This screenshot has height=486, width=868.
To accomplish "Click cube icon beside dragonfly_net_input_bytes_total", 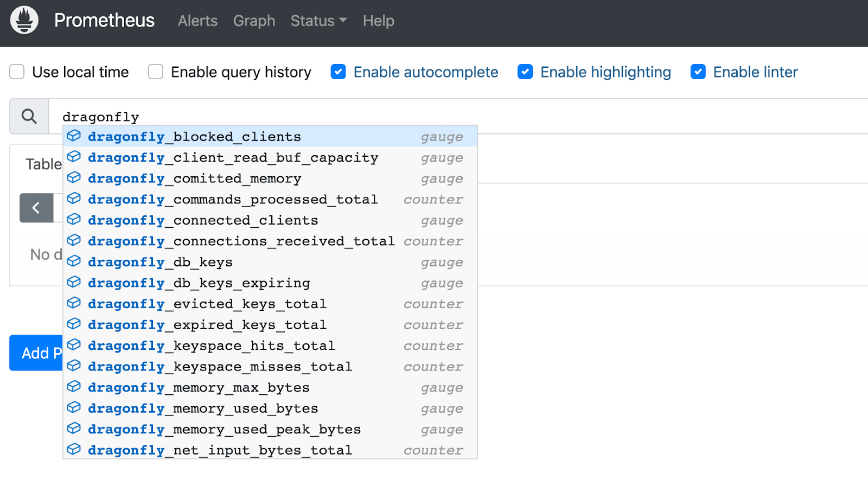I will 74,449.
